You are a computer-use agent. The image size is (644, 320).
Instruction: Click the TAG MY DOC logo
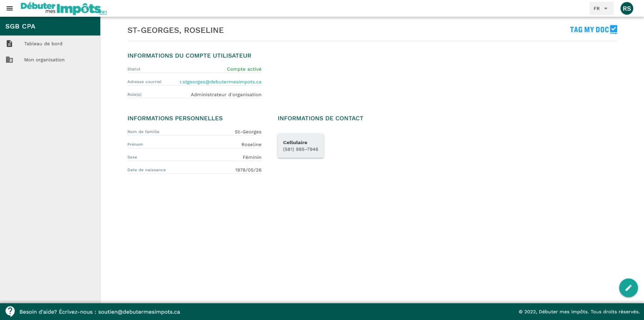point(594,30)
